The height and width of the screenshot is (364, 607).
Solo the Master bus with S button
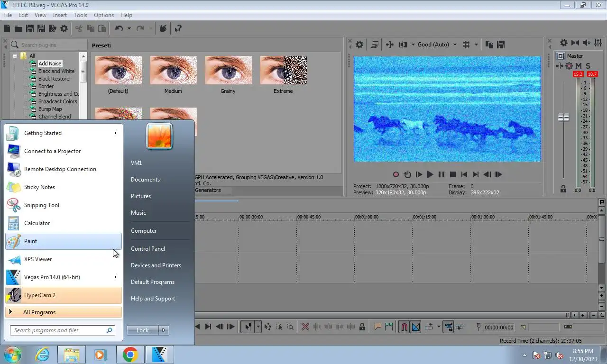coord(588,66)
